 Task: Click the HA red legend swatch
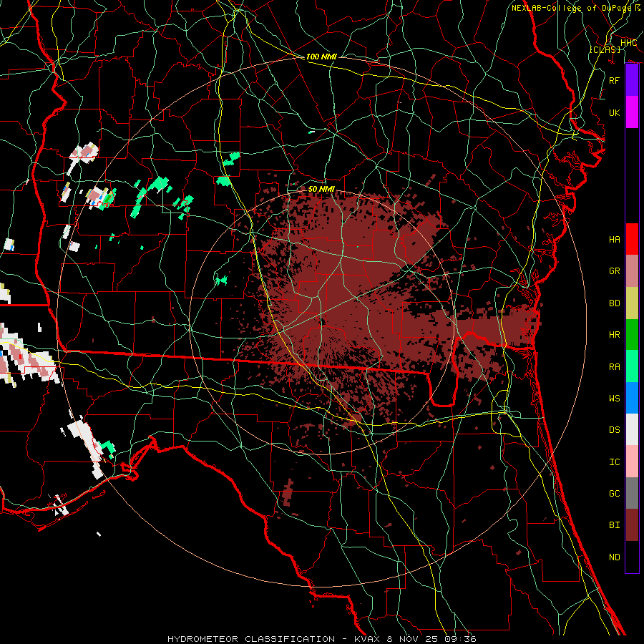coord(632,239)
